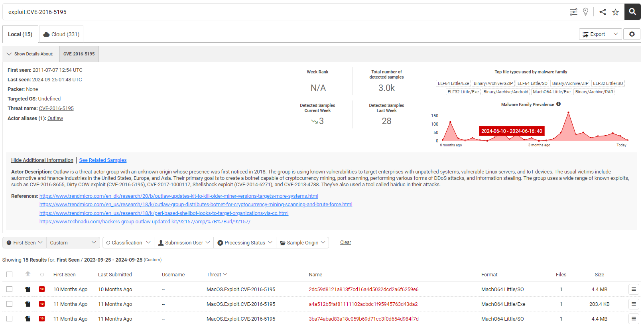
Task: Click the MachO64 Little/Exe file type tag
Action: pyautogui.click(x=551, y=92)
